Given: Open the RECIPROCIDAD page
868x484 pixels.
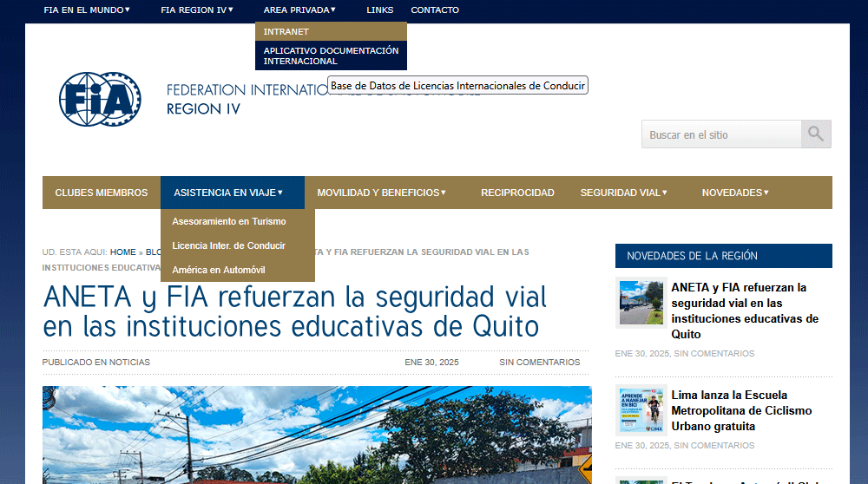Looking at the screenshot, I should 517,193.
